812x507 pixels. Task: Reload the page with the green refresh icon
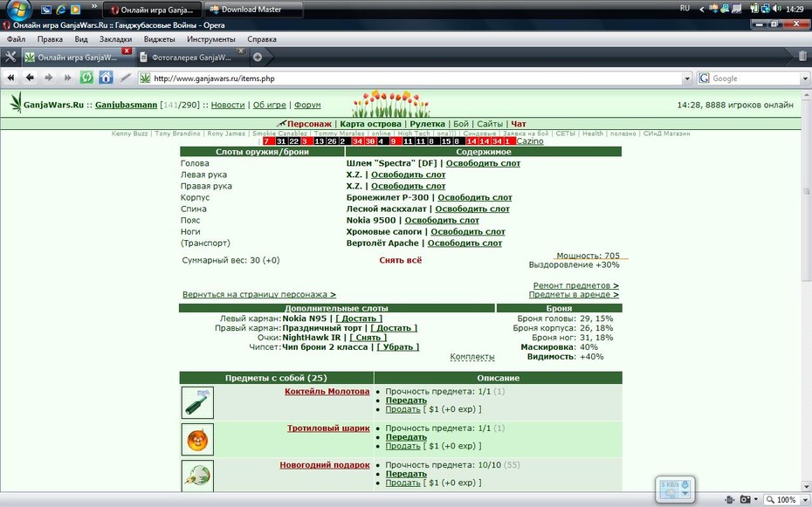point(86,78)
